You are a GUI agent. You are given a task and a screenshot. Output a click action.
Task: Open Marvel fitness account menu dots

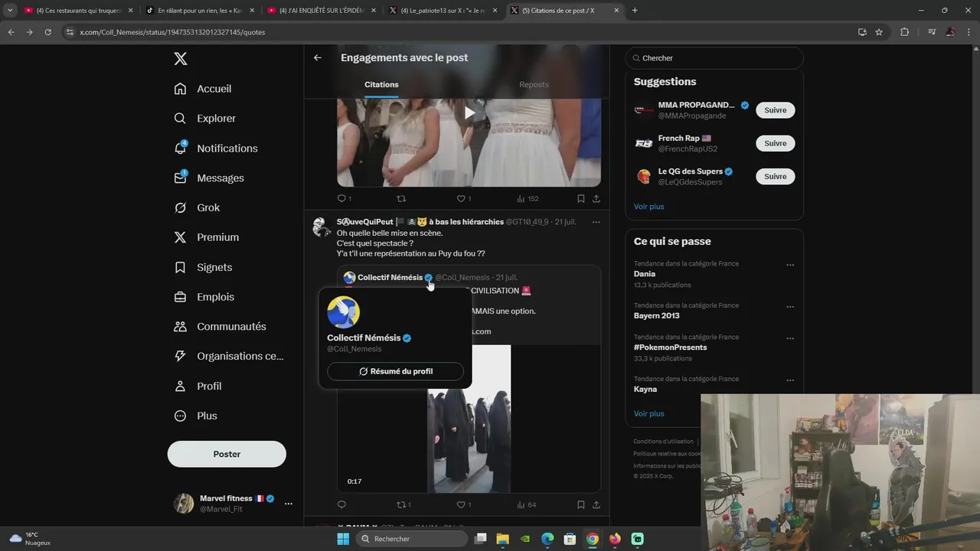pyautogui.click(x=289, y=504)
